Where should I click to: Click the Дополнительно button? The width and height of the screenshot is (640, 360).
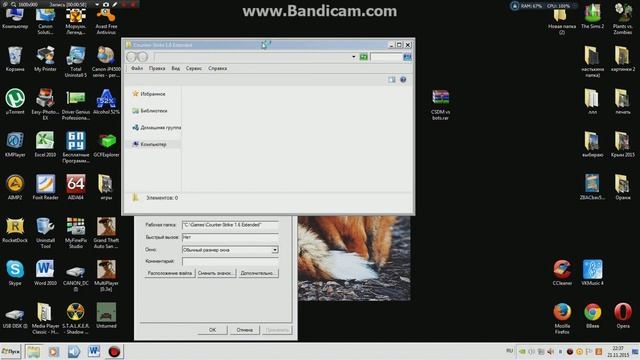click(258, 273)
